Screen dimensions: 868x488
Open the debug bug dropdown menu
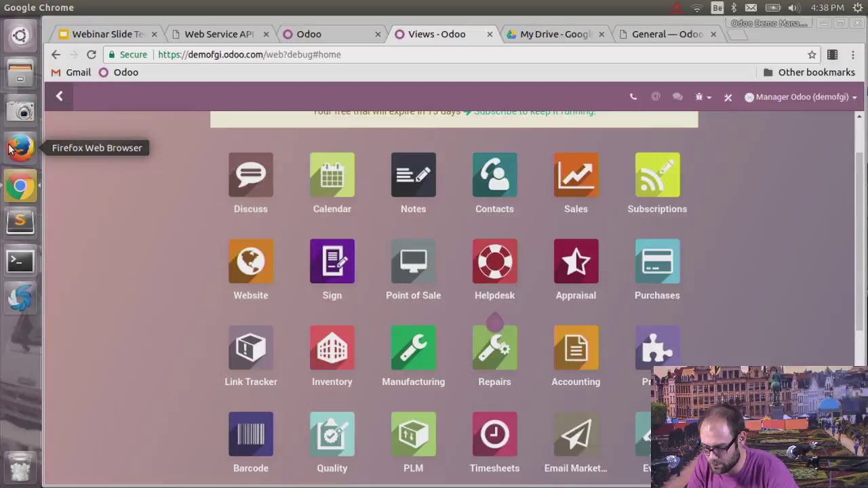coord(703,97)
